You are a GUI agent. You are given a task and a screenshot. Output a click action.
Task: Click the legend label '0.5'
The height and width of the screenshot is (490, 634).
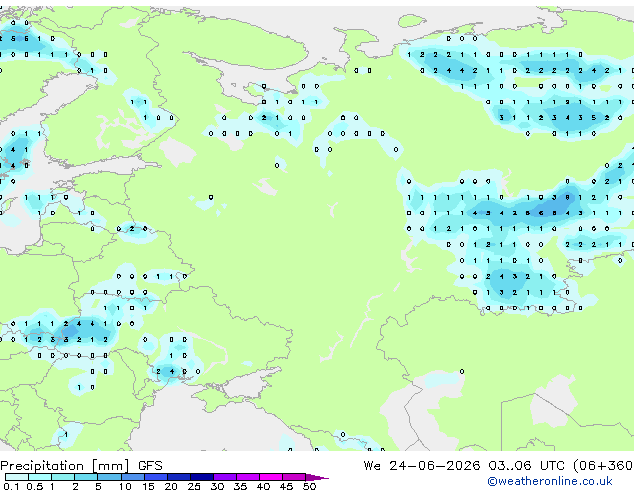35,486
